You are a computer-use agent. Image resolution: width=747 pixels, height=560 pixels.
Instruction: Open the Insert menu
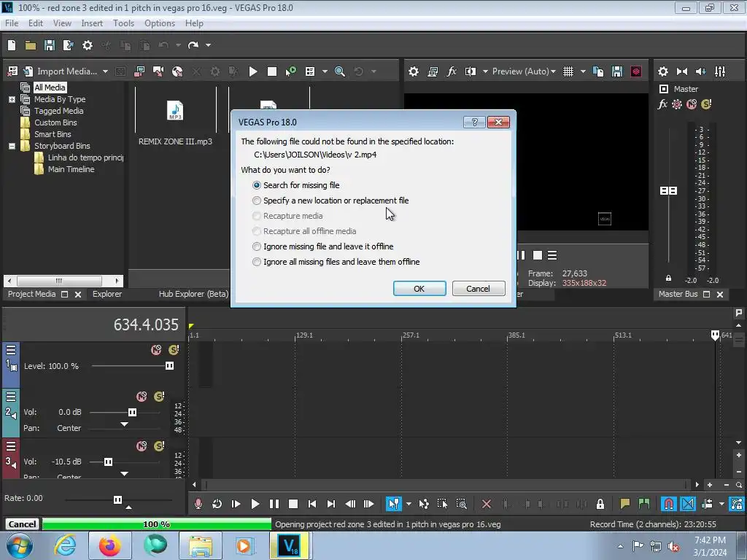92,23
